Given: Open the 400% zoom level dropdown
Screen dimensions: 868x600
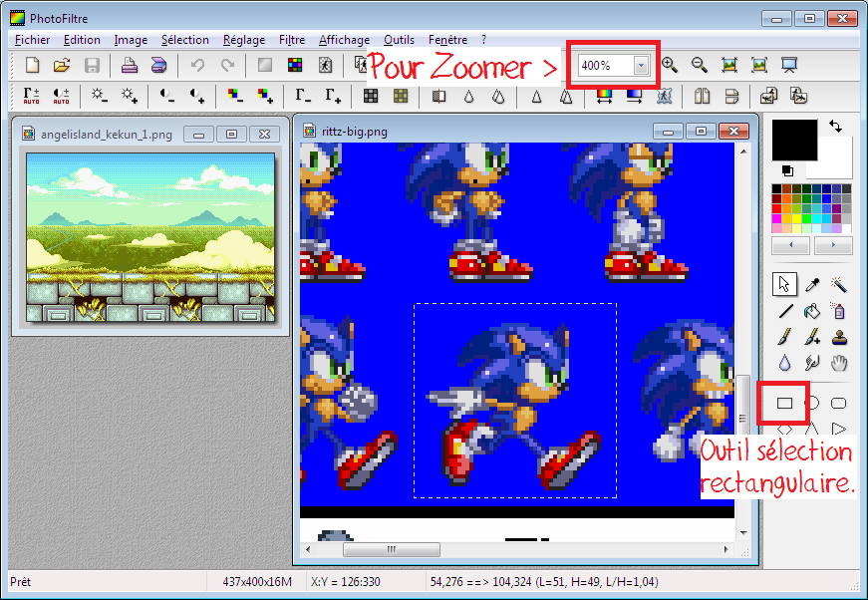Looking at the screenshot, I should click(641, 65).
